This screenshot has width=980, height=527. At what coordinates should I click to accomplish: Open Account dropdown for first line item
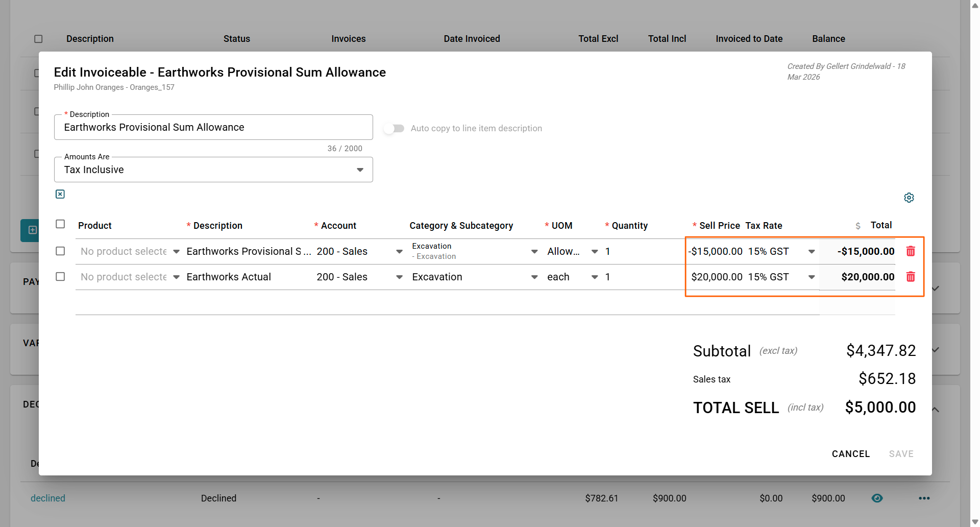tap(399, 251)
